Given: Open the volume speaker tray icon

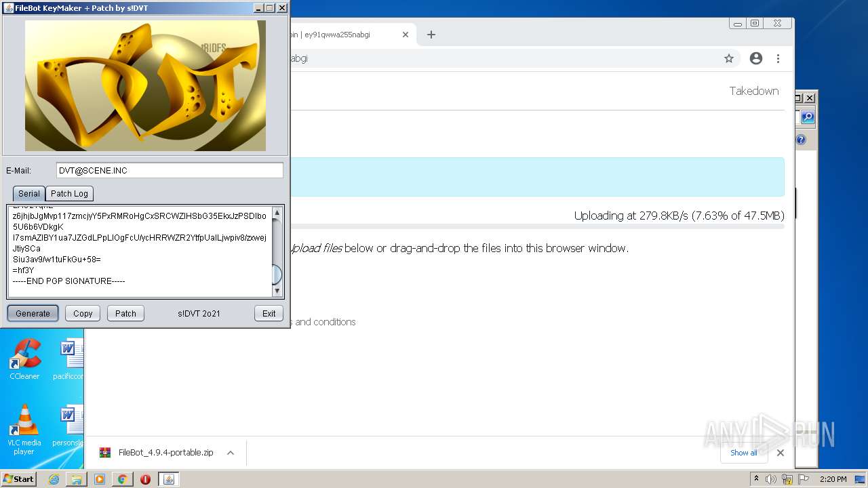Looking at the screenshot, I should tap(771, 479).
